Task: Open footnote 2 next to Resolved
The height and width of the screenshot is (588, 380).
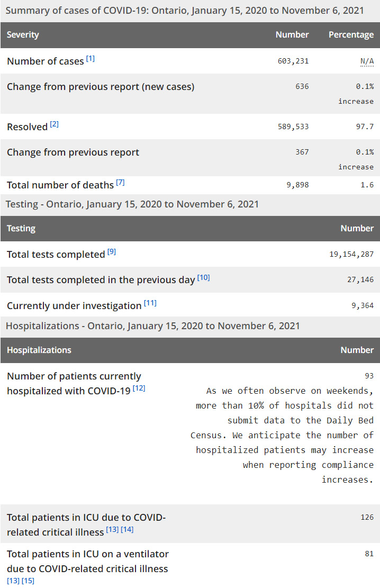Action: (55, 124)
